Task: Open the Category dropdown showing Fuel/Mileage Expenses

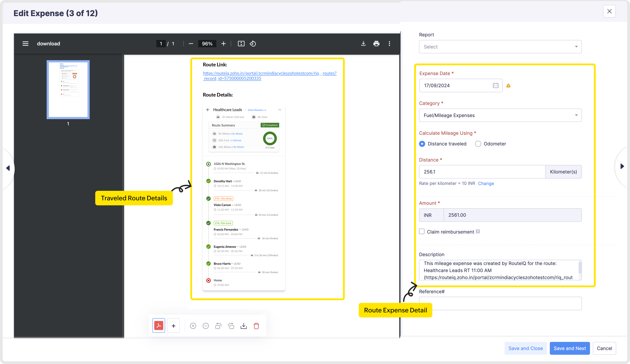Action: point(500,115)
